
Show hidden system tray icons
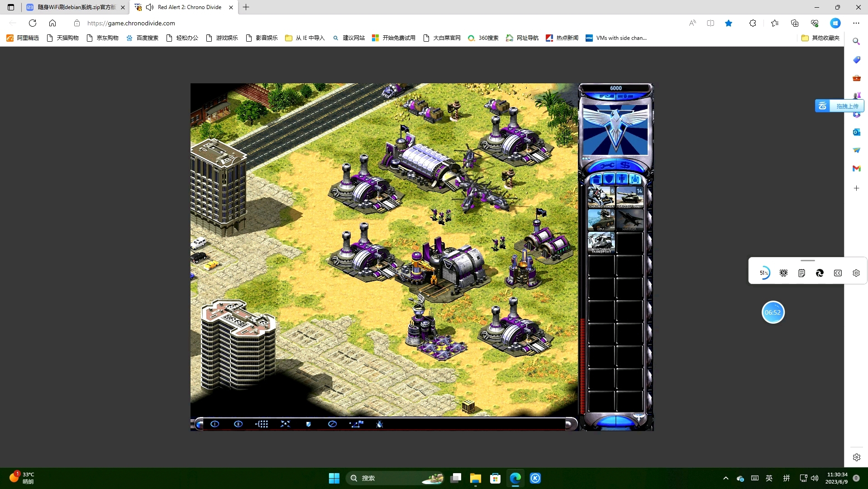[x=726, y=478]
